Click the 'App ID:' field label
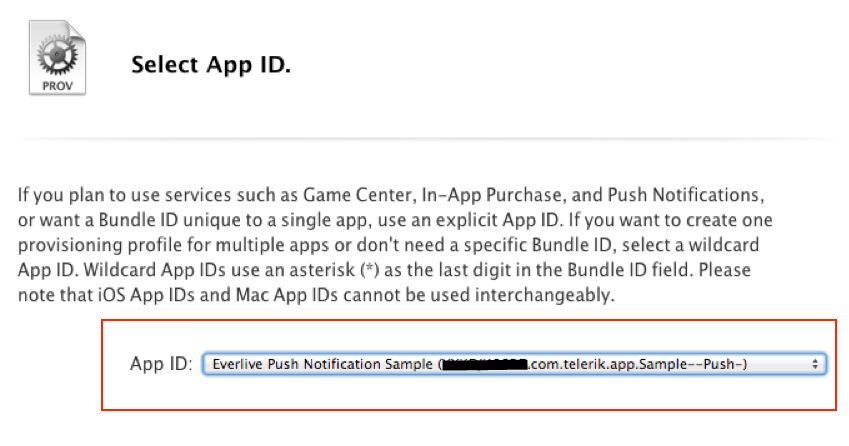849x446 pixels. pyautogui.click(x=160, y=365)
